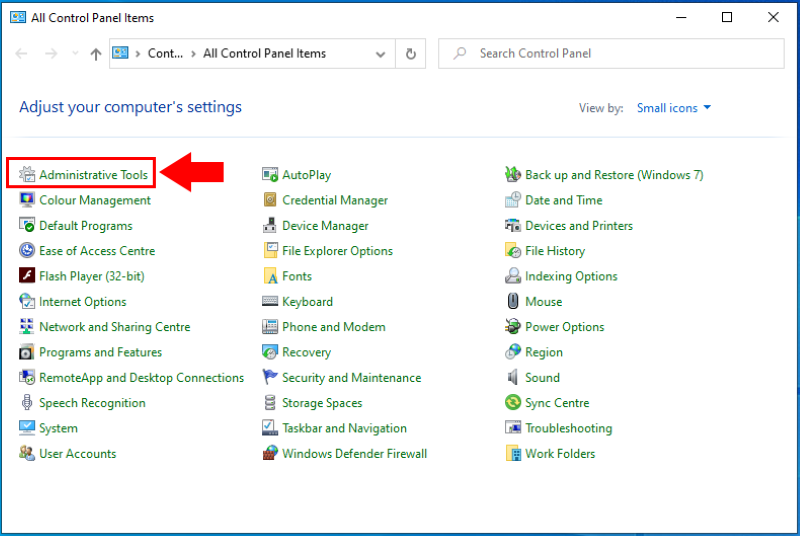Maximize the Control Panel window
Viewport: 800px width, 536px height.
point(727,17)
